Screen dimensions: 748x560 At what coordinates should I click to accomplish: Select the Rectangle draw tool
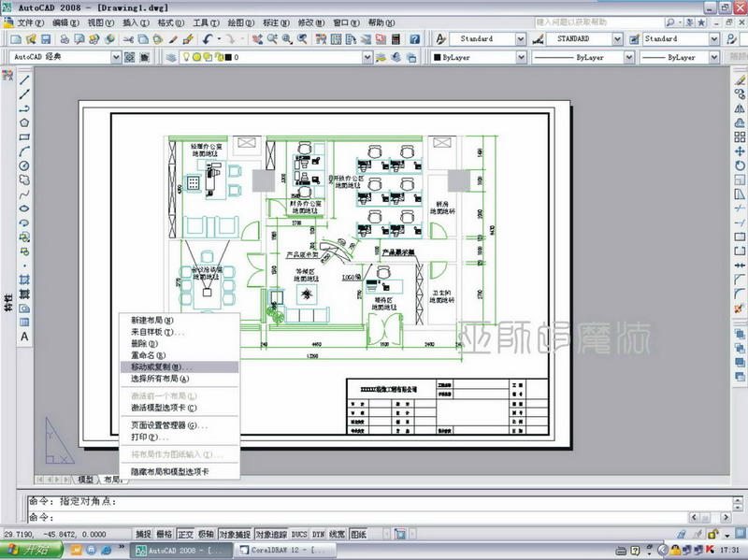pyautogui.click(x=24, y=136)
